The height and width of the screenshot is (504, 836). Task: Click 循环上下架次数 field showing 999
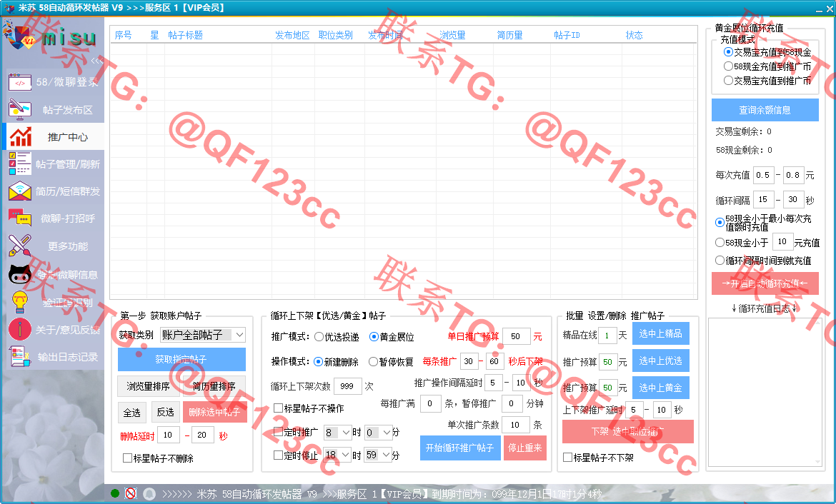click(x=347, y=386)
